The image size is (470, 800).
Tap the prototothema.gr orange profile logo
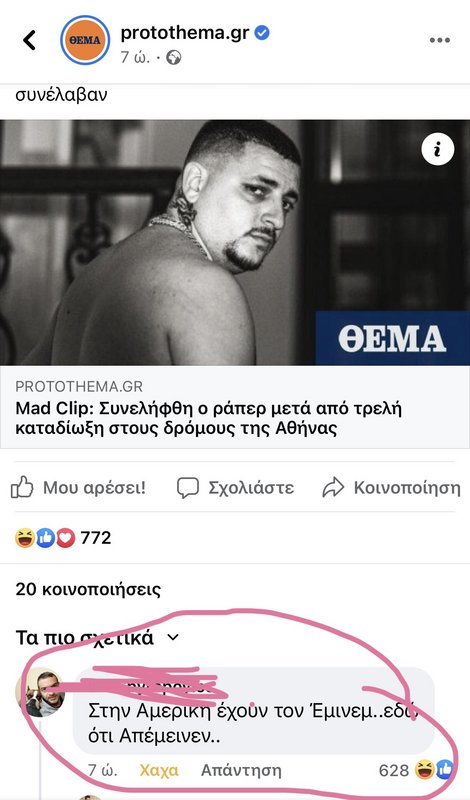pos(85,40)
